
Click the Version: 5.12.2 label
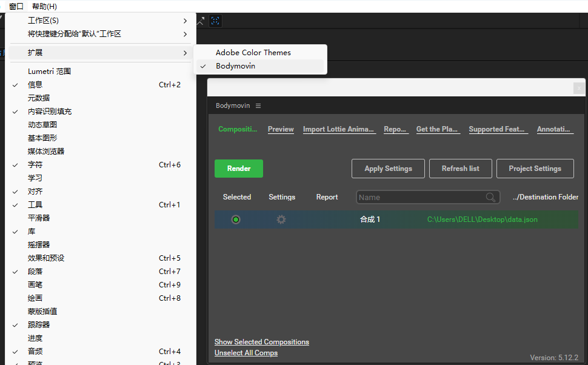pyautogui.click(x=554, y=358)
